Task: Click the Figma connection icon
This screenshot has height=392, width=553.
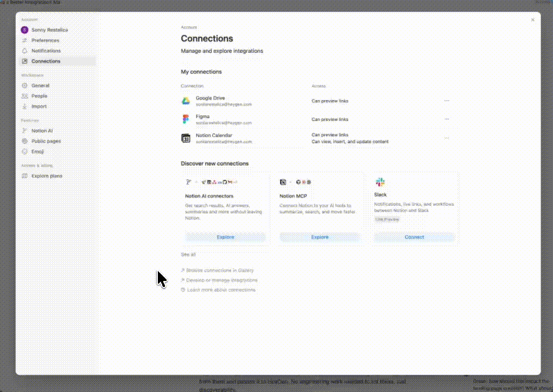Action: click(186, 119)
